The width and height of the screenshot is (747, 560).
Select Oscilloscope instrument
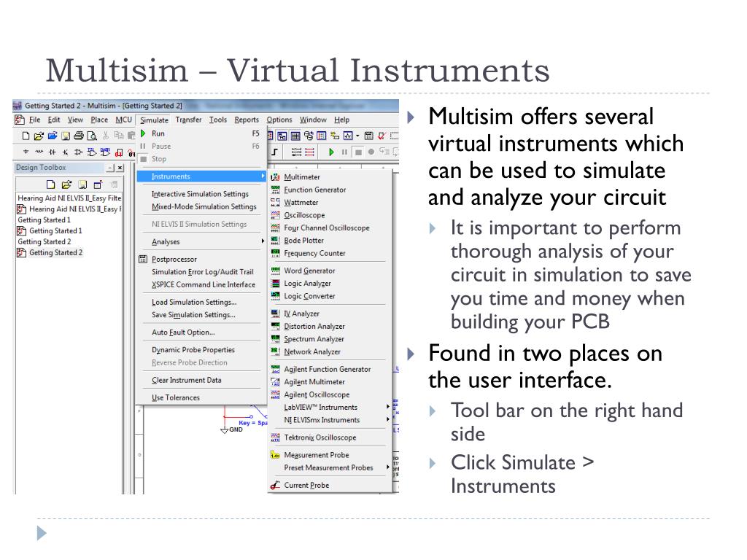point(330,215)
